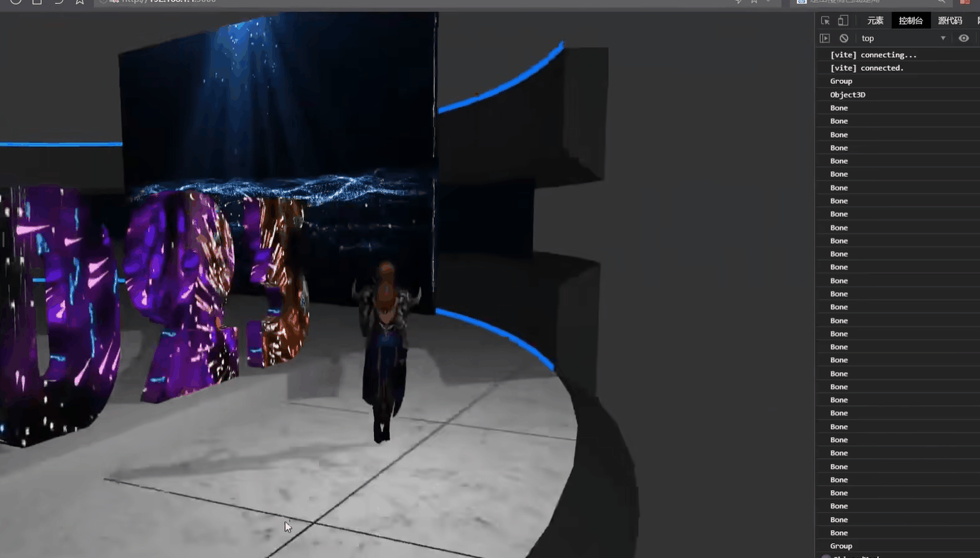Activate the inspect element picker icon
The height and width of the screenshot is (558, 980).
click(x=825, y=21)
